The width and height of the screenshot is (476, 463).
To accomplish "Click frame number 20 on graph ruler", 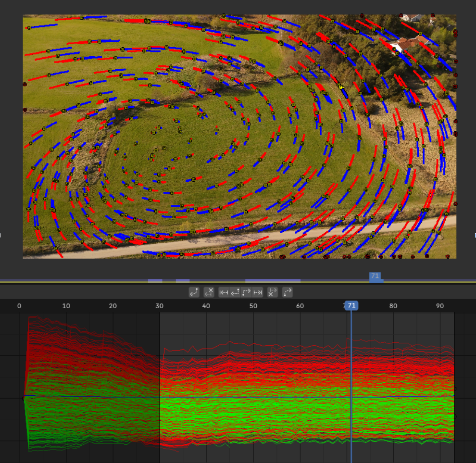I will pos(113,306).
